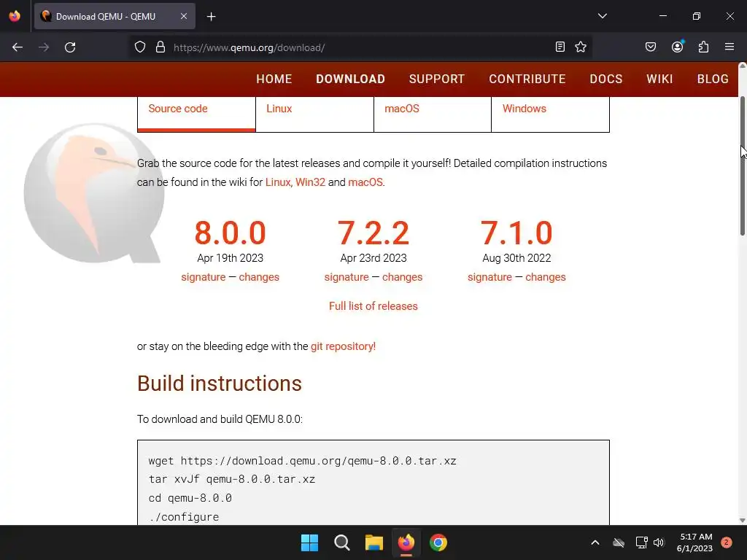Image resolution: width=747 pixels, height=560 pixels.
Task: Open Linux compilation wiki link
Action: pos(278,182)
